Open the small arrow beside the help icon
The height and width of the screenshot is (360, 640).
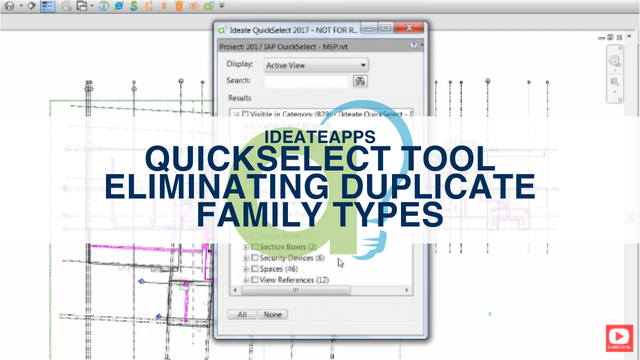(x=421, y=45)
